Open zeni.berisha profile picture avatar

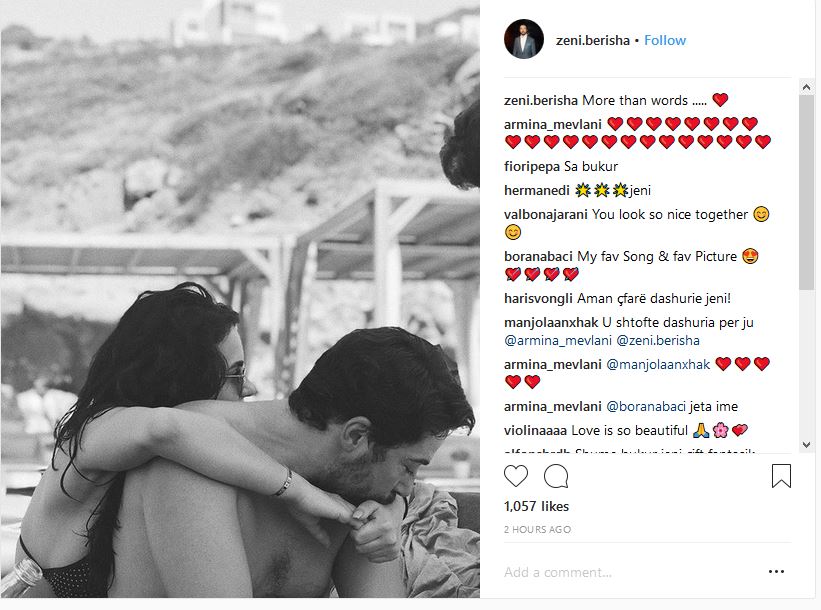(524, 40)
